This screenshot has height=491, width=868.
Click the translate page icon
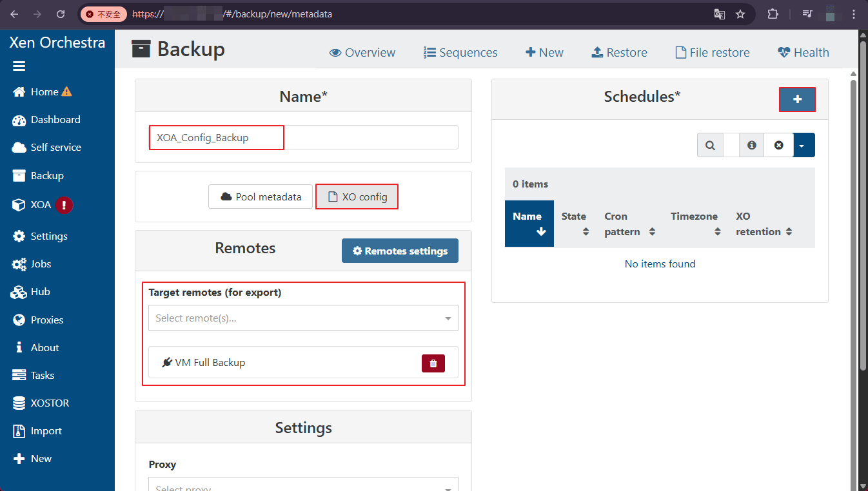[720, 14]
